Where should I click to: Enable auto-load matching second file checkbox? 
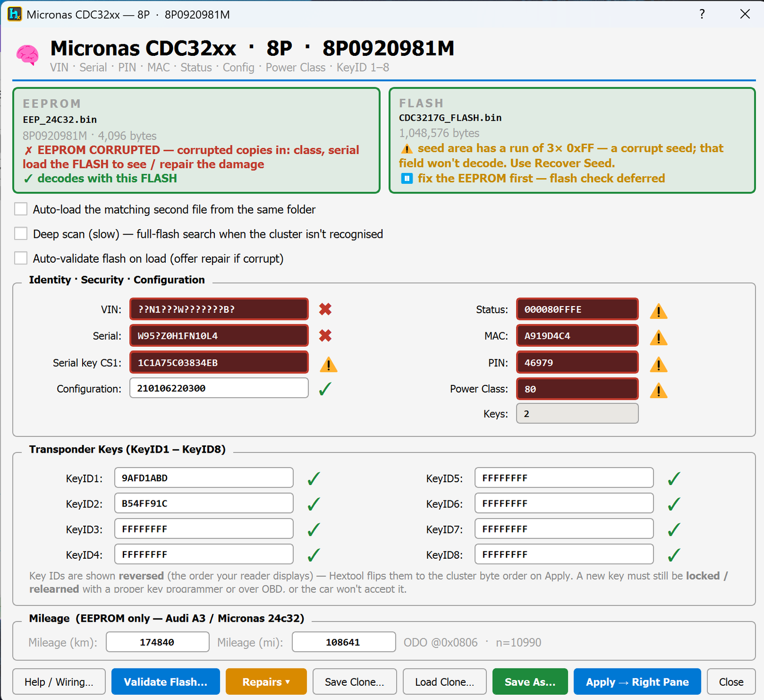[x=21, y=209]
